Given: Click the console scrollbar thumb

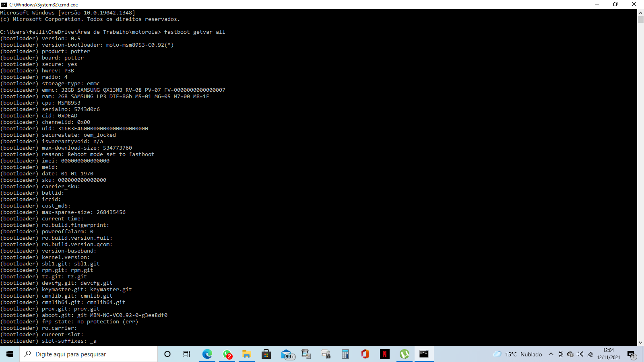Looking at the screenshot, I should pos(640,19).
